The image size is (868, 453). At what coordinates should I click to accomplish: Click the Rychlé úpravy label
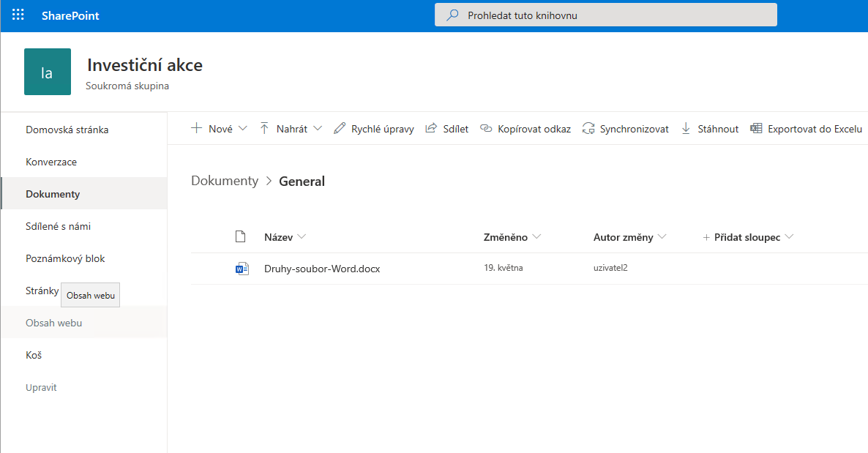[x=383, y=129]
